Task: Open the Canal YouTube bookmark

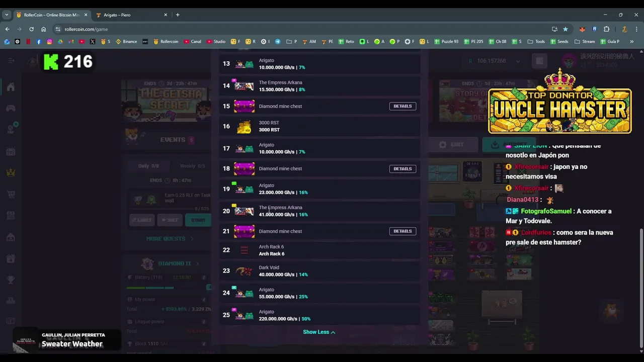Action: [192, 42]
